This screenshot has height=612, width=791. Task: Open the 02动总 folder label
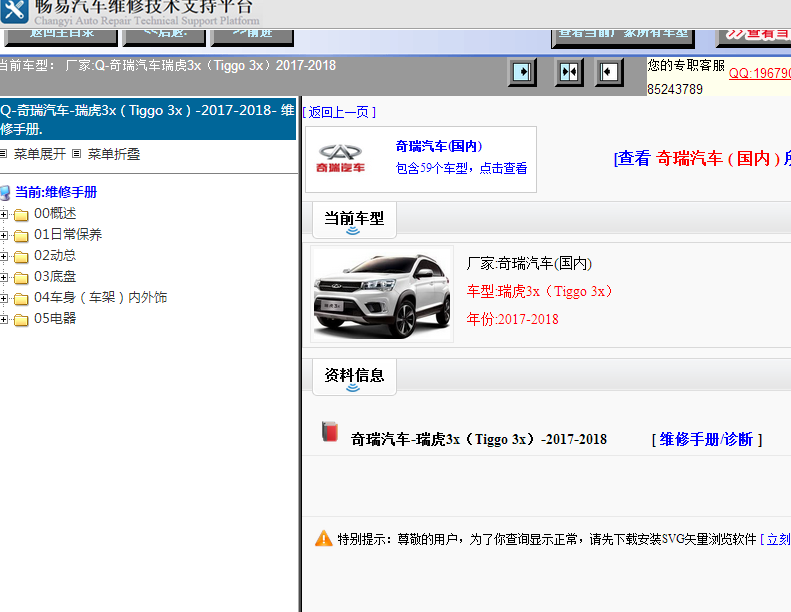point(55,255)
